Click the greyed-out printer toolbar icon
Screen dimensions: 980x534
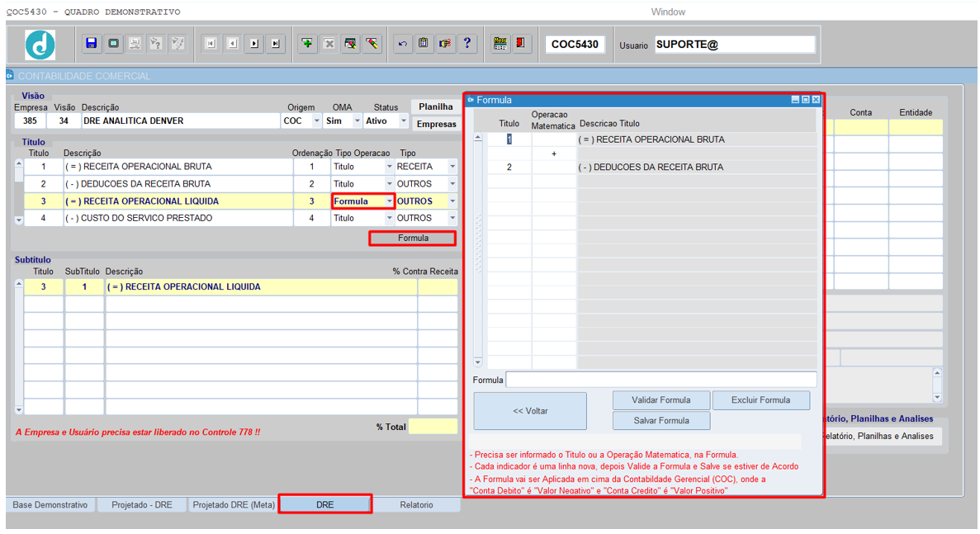[x=135, y=43]
